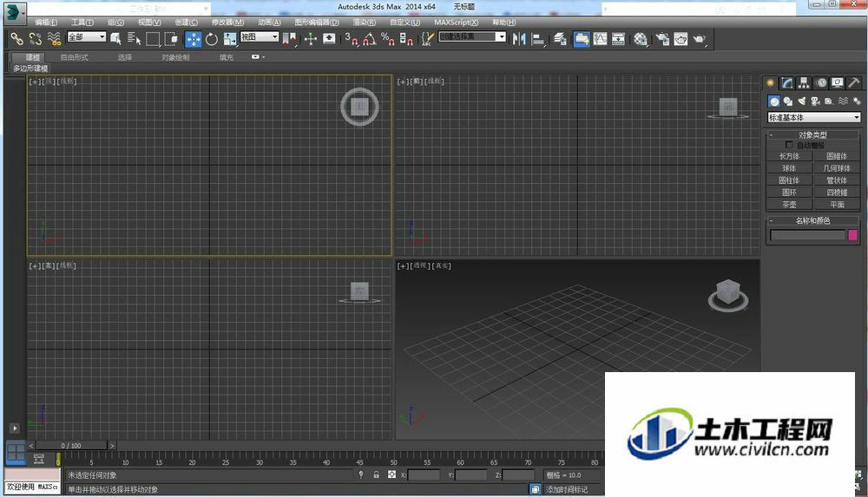Enable the 自动栅格 checkbox
Screen dimensions: 868x497
point(789,145)
